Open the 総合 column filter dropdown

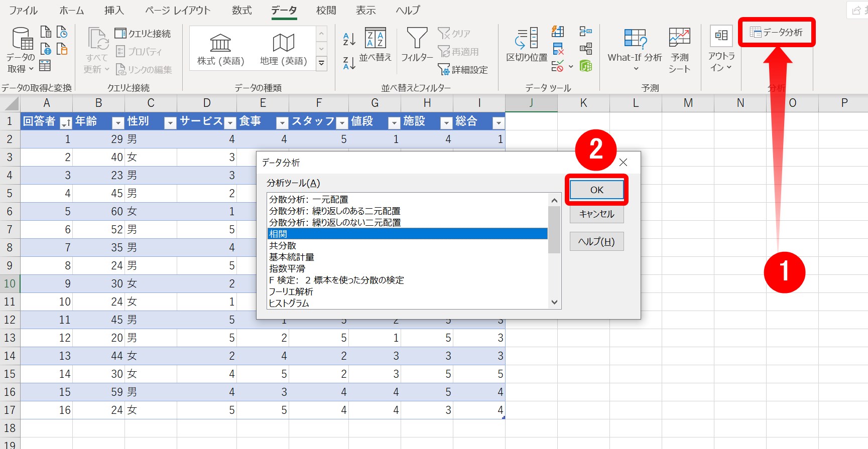pos(498,123)
